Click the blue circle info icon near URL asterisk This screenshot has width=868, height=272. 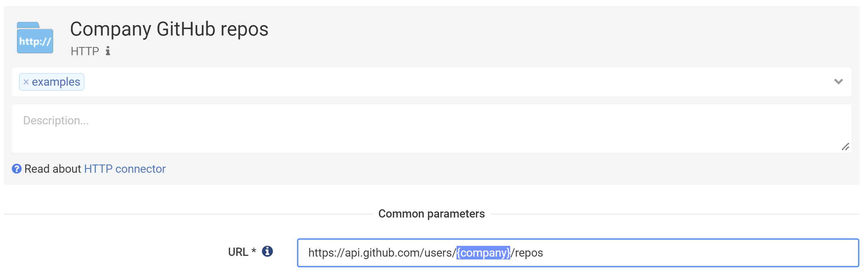pyautogui.click(x=267, y=252)
